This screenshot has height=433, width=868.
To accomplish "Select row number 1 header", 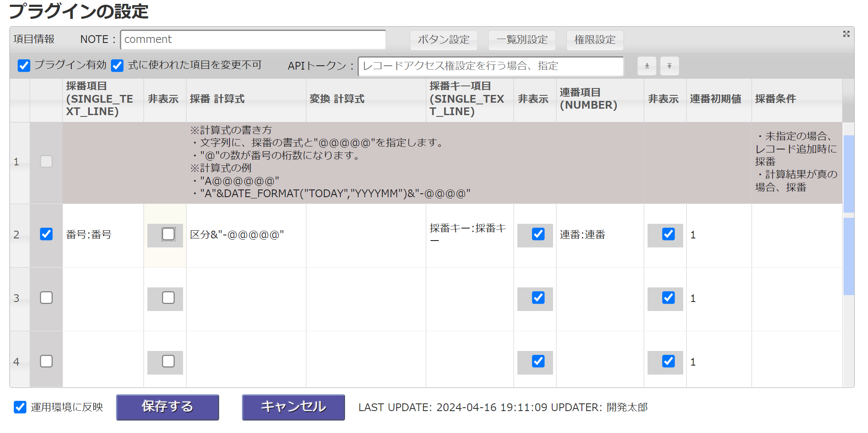I will pyautogui.click(x=20, y=163).
